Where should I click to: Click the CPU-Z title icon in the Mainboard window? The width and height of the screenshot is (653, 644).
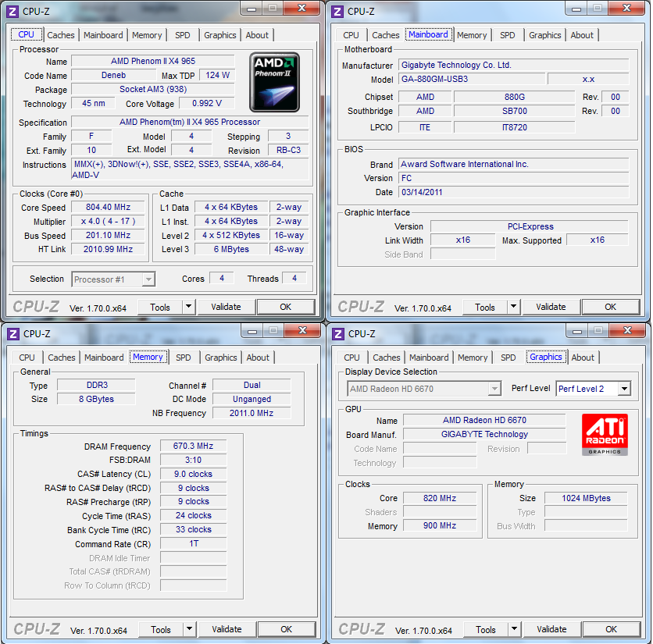(337, 11)
